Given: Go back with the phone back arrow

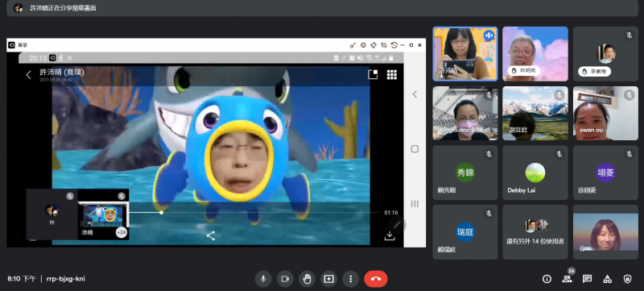Looking at the screenshot, I should click(28, 75).
